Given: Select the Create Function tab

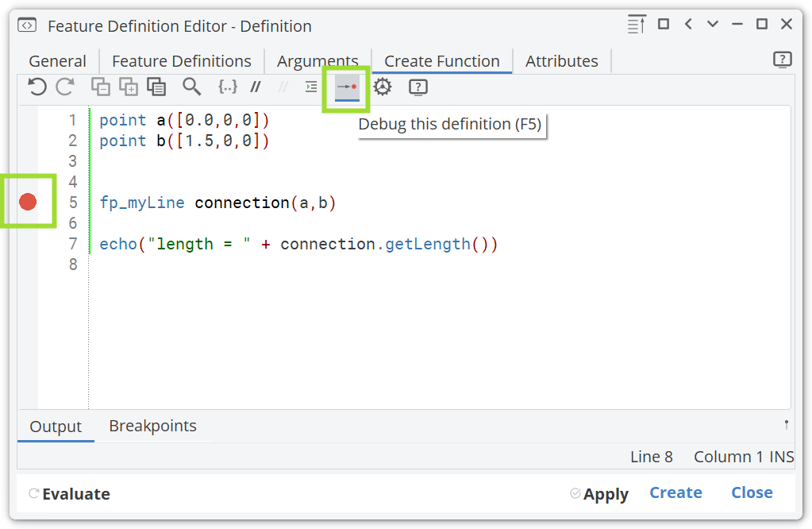Looking at the screenshot, I should (442, 61).
